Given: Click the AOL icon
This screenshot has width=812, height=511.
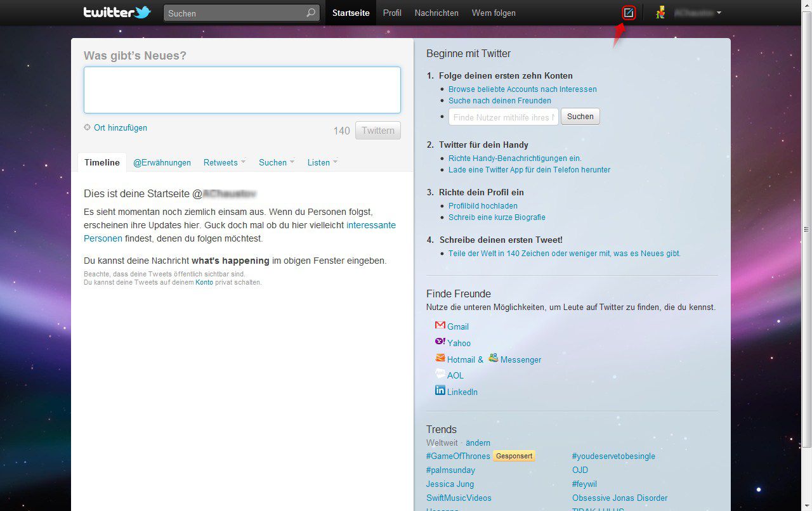Looking at the screenshot, I should (x=440, y=374).
